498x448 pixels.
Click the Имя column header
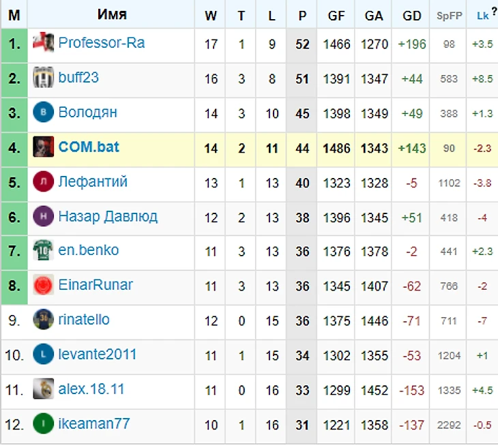click(112, 14)
